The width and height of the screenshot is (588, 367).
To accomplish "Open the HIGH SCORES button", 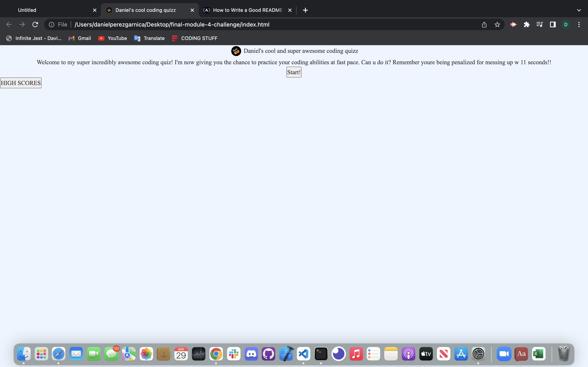I will pos(21,83).
